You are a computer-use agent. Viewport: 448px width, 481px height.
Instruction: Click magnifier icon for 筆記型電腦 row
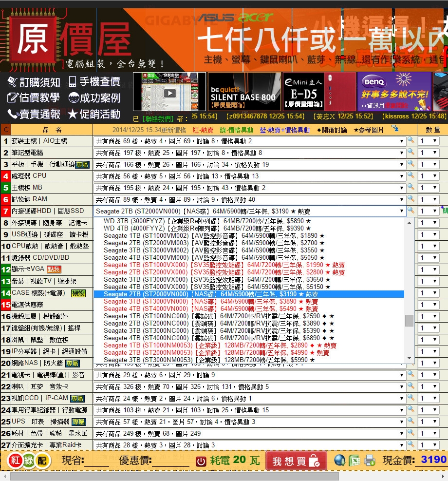click(x=411, y=152)
